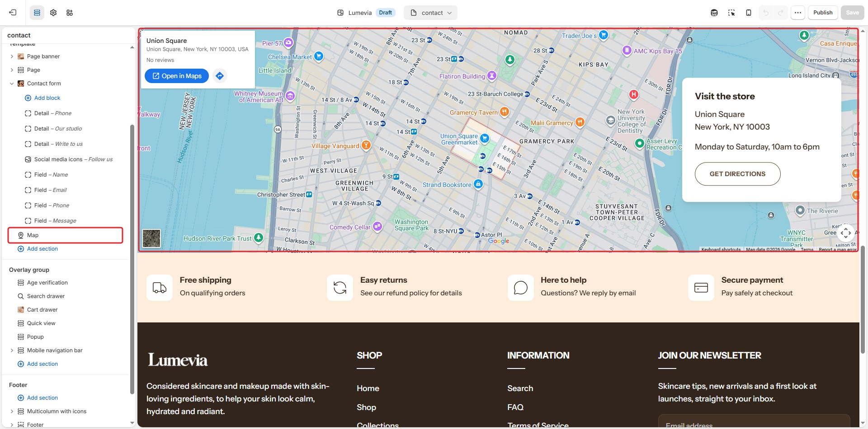Click the sidebar vertical scrollbar

tap(132, 259)
